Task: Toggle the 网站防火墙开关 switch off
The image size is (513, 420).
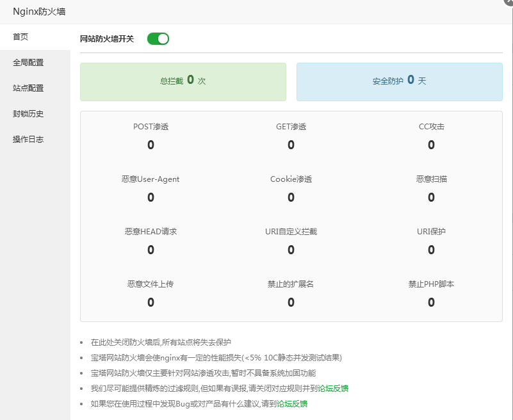Action: [x=158, y=38]
